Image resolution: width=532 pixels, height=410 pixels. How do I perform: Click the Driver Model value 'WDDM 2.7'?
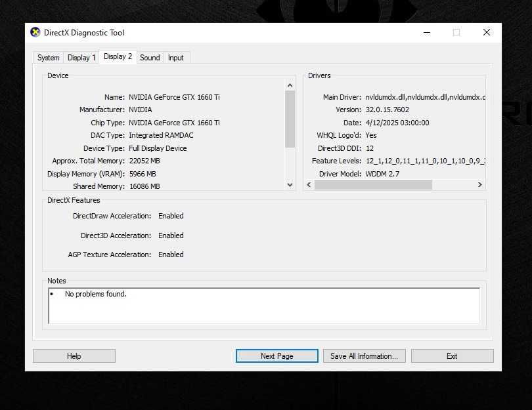382,174
